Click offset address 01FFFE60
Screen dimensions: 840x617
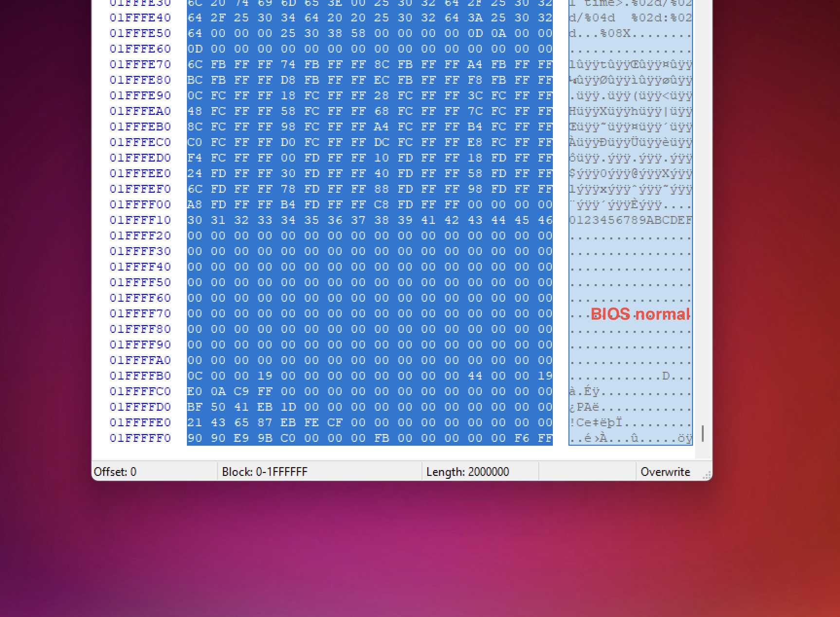[140, 49]
